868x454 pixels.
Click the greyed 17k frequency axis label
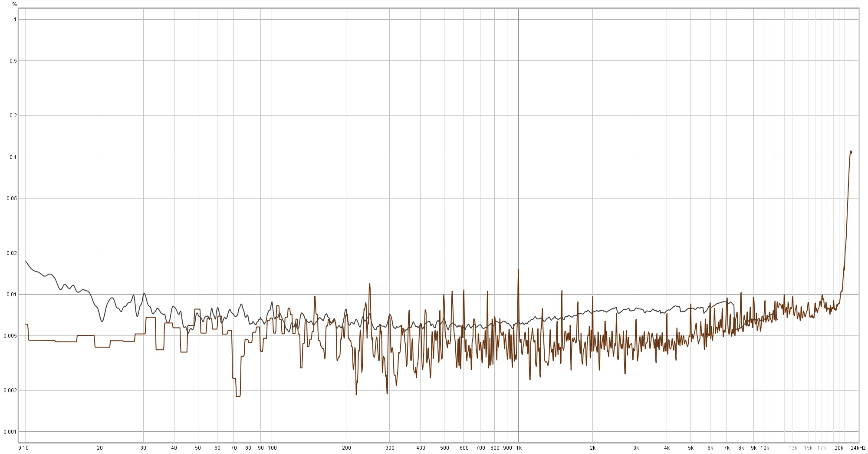pyautogui.click(x=822, y=448)
